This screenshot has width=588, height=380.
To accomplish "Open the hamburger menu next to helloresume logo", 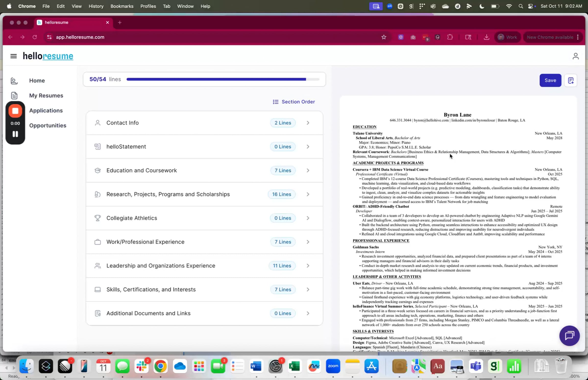I will [13, 56].
